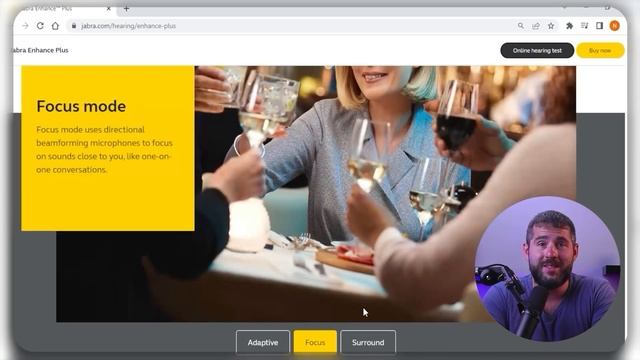Click the presenter webcam circle

click(x=547, y=269)
